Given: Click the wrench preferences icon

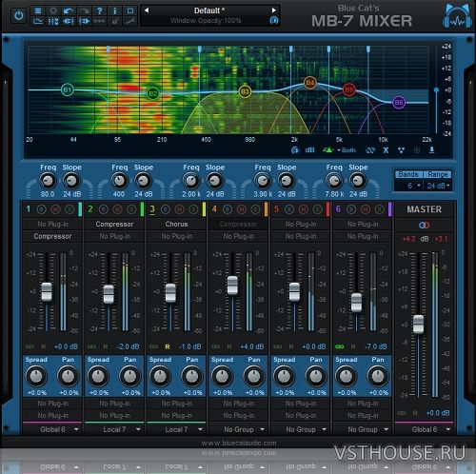Looking at the screenshot, I should (x=130, y=21).
